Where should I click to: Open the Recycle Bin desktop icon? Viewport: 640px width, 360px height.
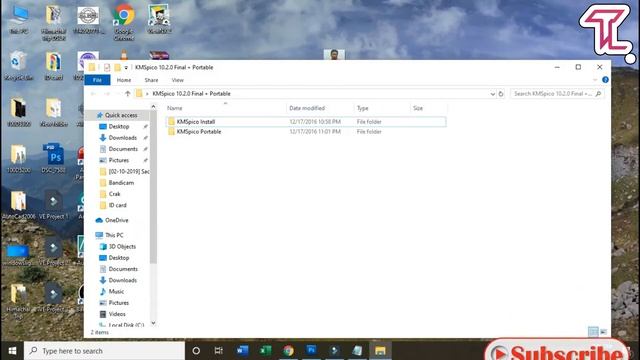[18, 65]
